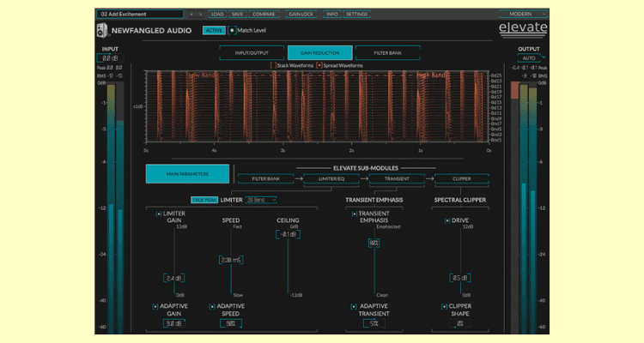This screenshot has width=644, height=343.
Task: Click the "TRANSIENT EMPHASIS" section heading
Action: click(374, 200)
